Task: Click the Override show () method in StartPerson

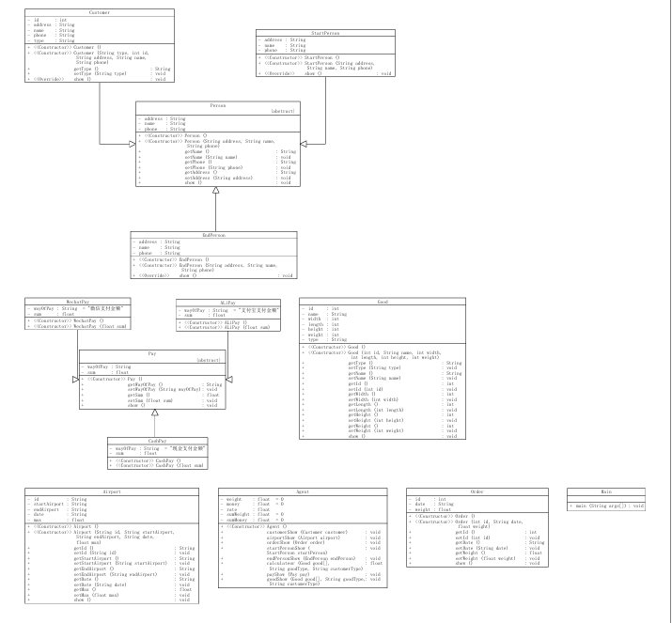Action: coord(325,73)
